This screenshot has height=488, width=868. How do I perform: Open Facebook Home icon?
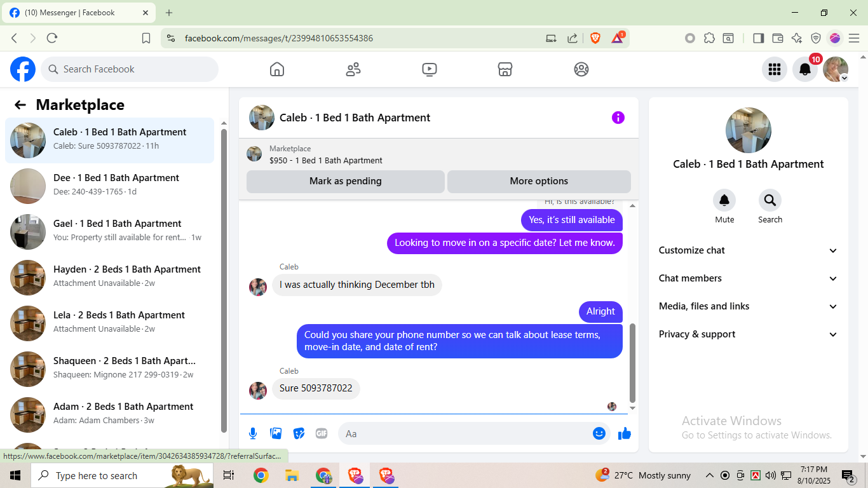tap(277, 69)
